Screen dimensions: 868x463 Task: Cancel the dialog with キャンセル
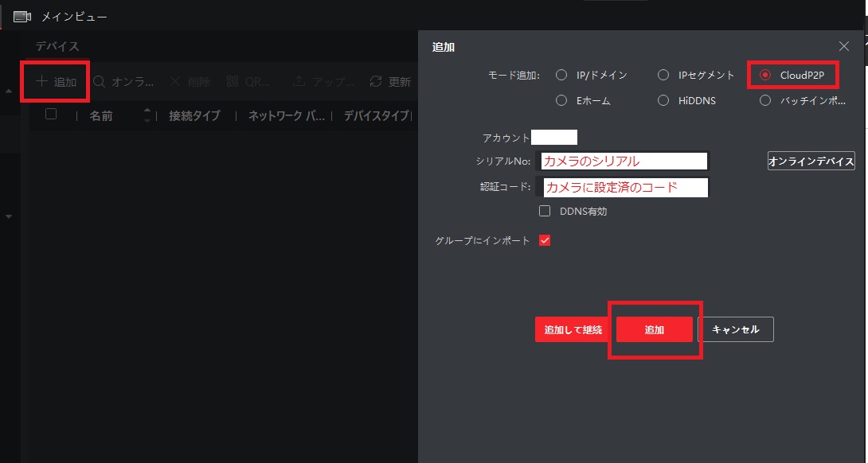[736, 329]
